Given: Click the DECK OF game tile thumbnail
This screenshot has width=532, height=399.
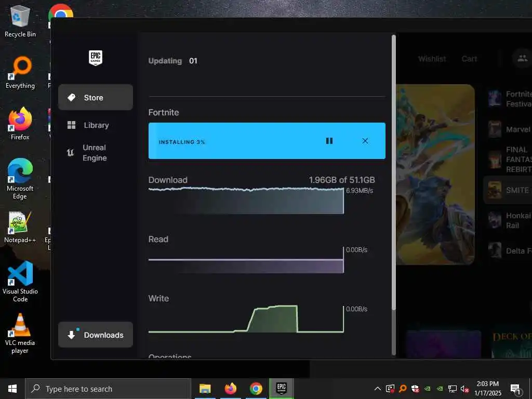Looking at the screenshot, I should pos(512,343).
